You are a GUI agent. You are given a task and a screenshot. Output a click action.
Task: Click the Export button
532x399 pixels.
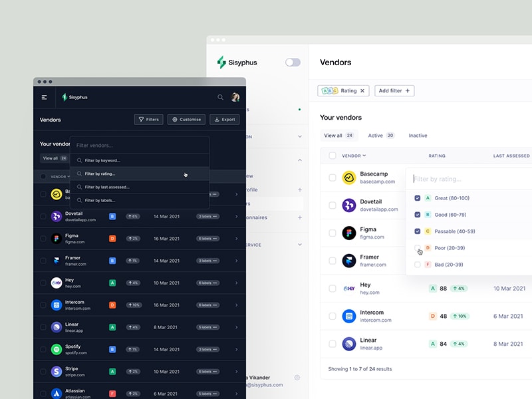click(225, 120)
